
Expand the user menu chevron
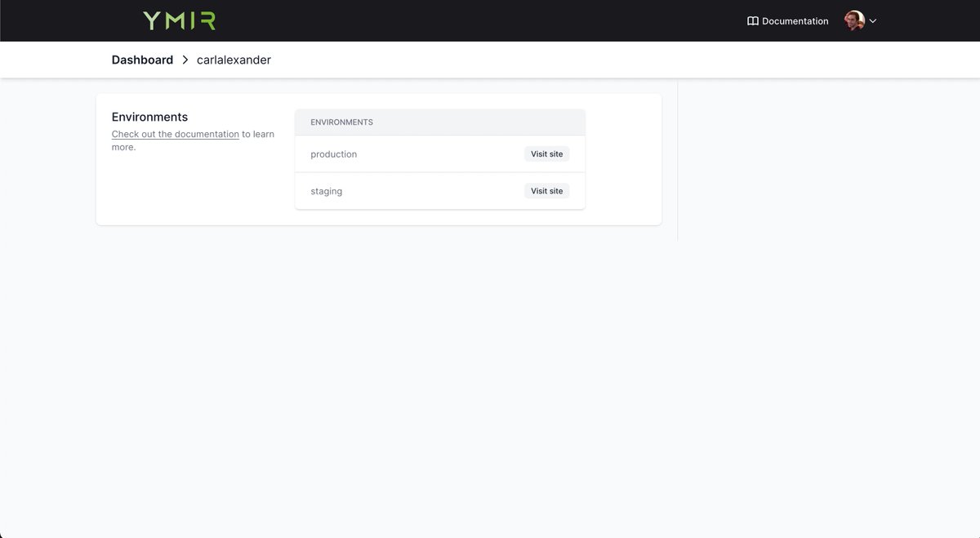click(x=873, y=21)
